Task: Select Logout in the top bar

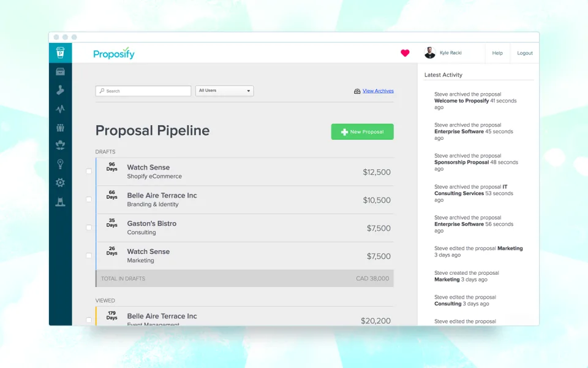Action: pos(525,53)
